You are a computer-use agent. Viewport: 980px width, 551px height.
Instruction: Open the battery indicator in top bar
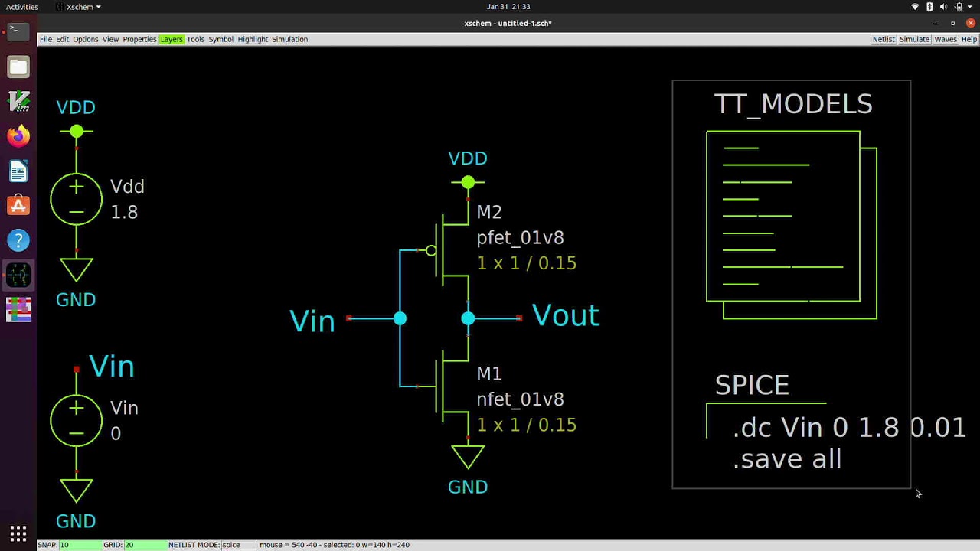(958, 7)
